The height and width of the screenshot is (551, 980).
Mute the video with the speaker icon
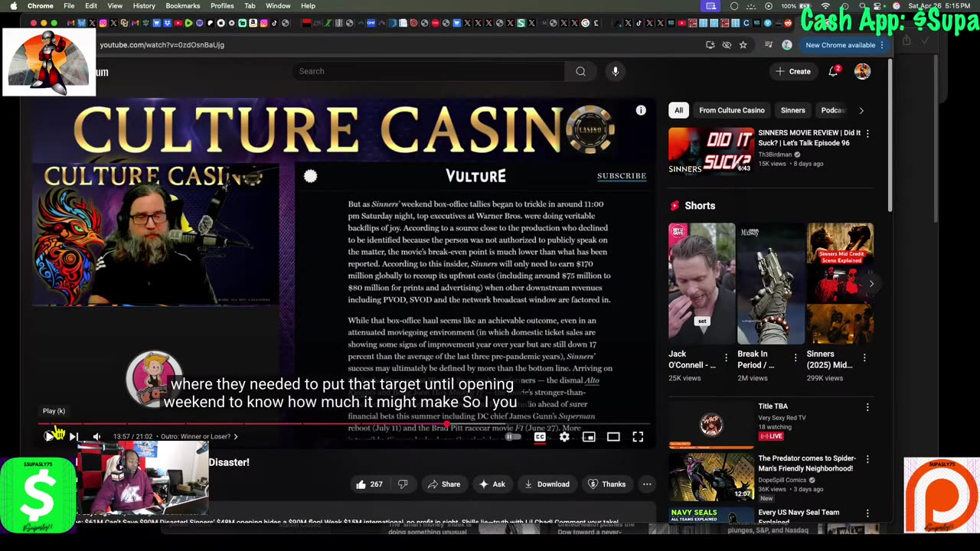[96, 436]
